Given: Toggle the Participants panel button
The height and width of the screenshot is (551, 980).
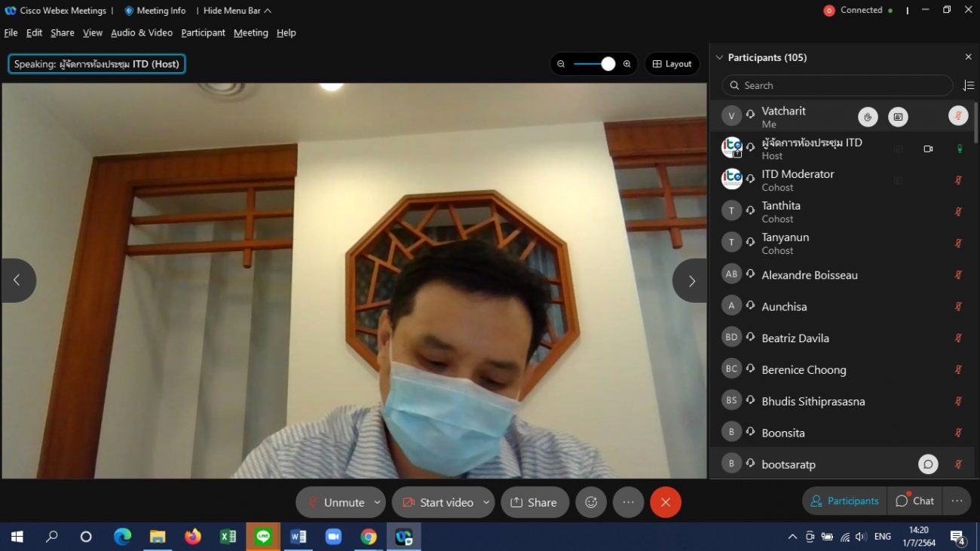Looking at the screenshot, I should 844,501.
